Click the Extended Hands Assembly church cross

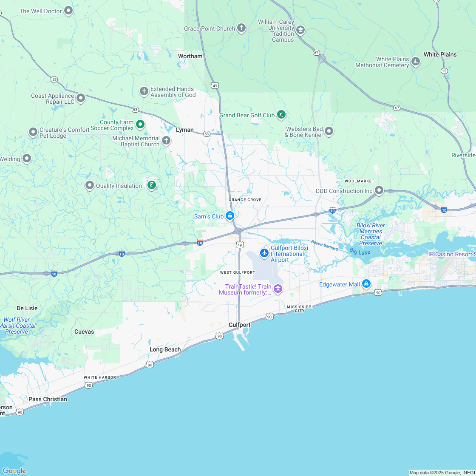(x=143, y=91)
